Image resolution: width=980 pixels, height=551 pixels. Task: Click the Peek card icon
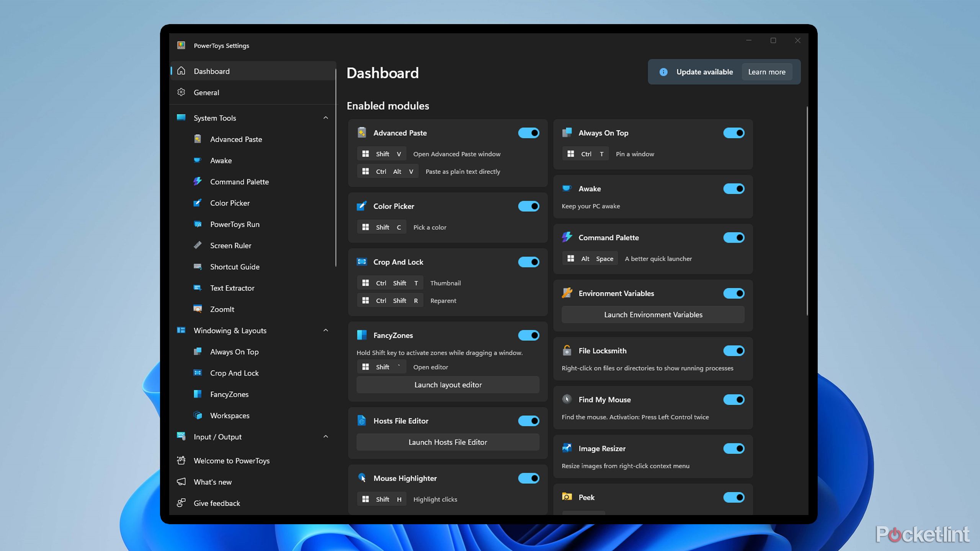(x=567, y=497)
